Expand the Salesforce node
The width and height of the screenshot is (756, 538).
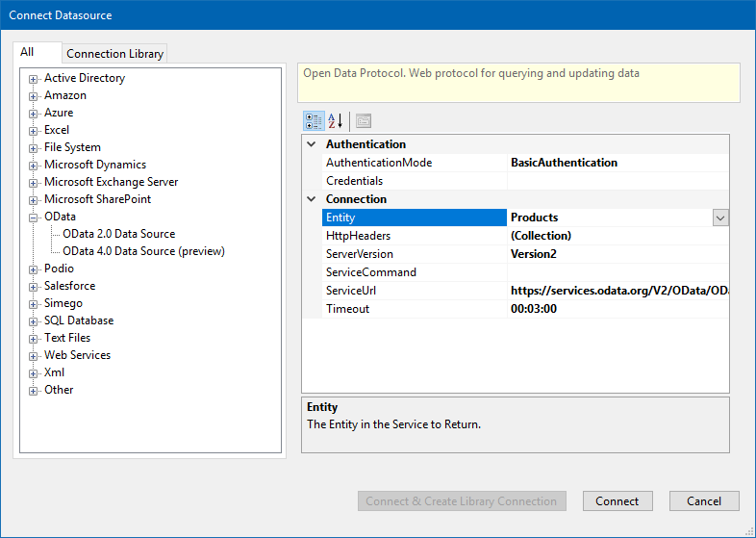click(x=33, y=287)
